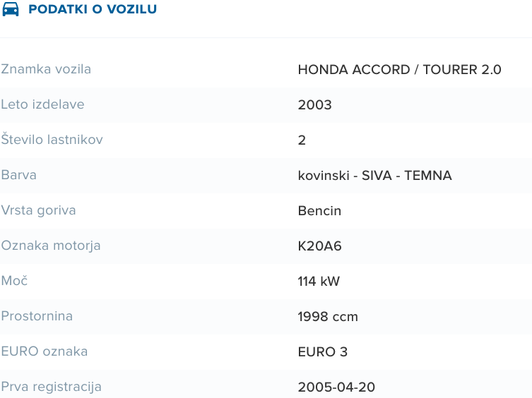Viewport: 532px width, 398px height.
Task: Click the Moč label
Action: pos(14,281)
